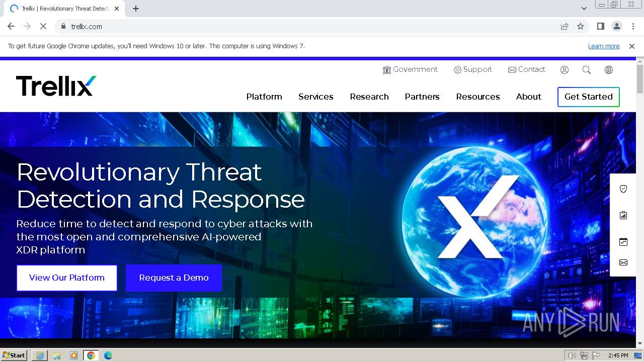Open Internet Explorer from taskbar
This screenshot has width=644, height=362.
(40, 355)
